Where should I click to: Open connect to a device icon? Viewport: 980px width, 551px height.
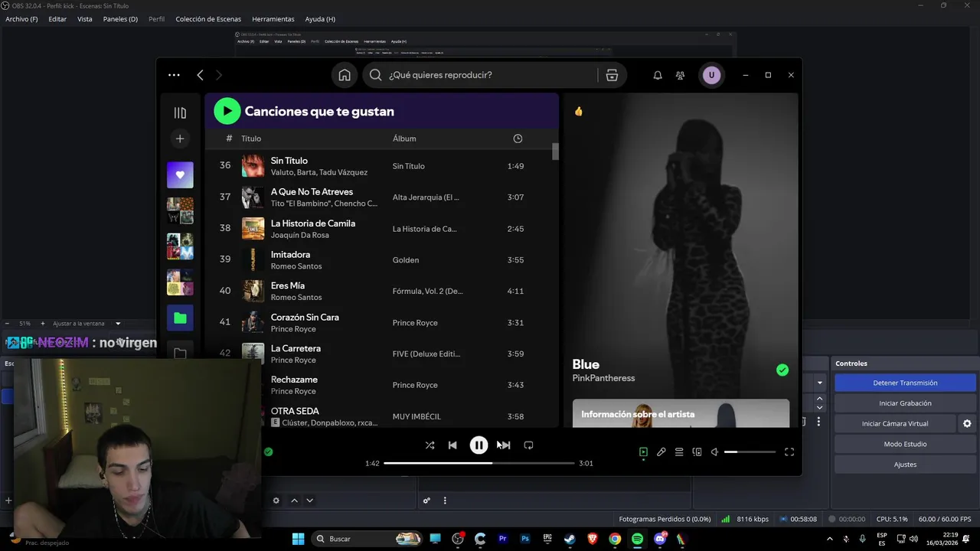[697, 452]
